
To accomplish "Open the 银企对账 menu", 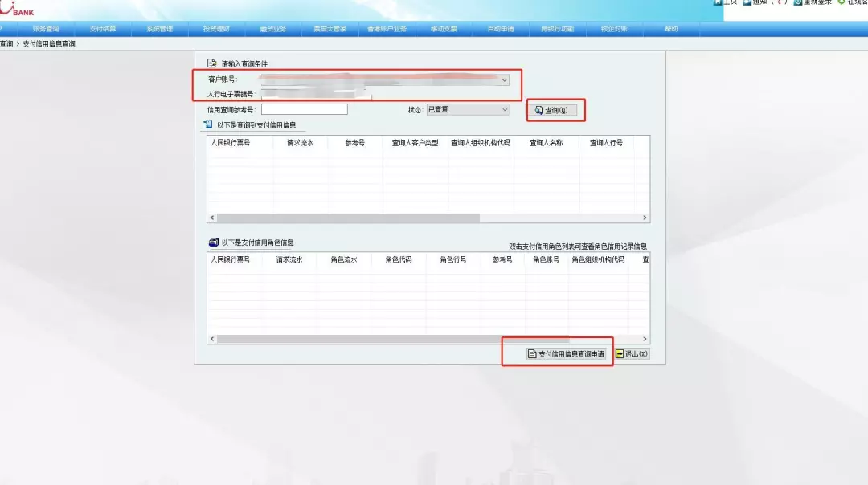I will (x=614, y=29).
